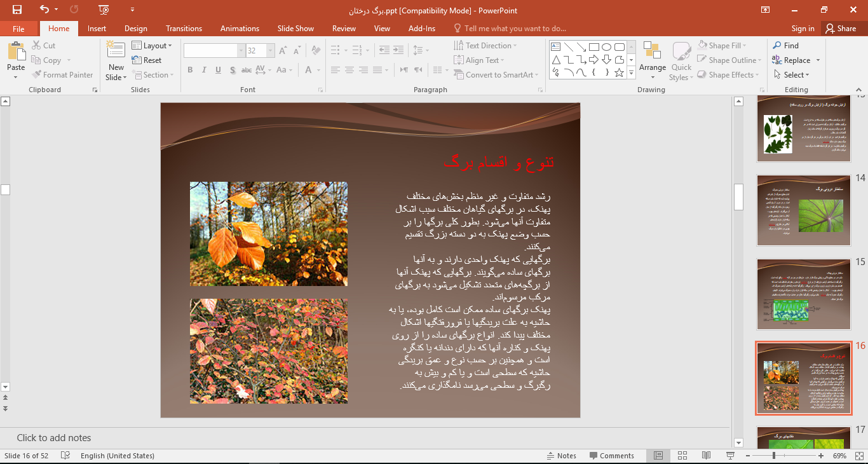
Task: Center the text in Paragraph group
Action: 349,70
